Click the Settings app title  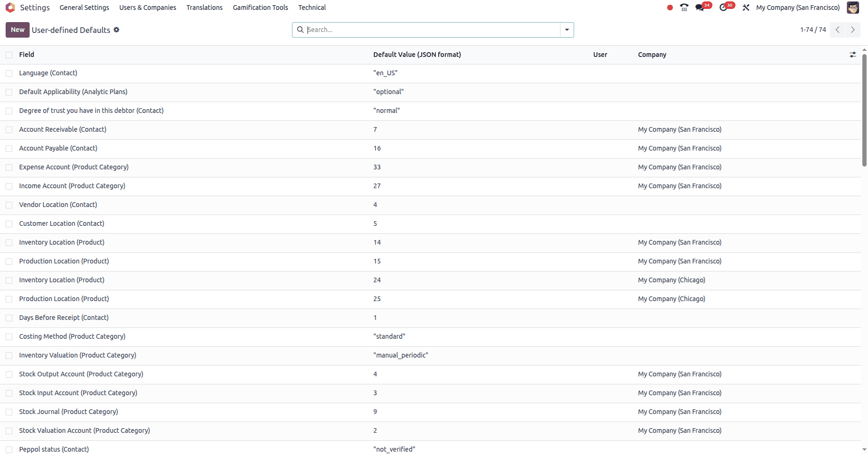35,8
